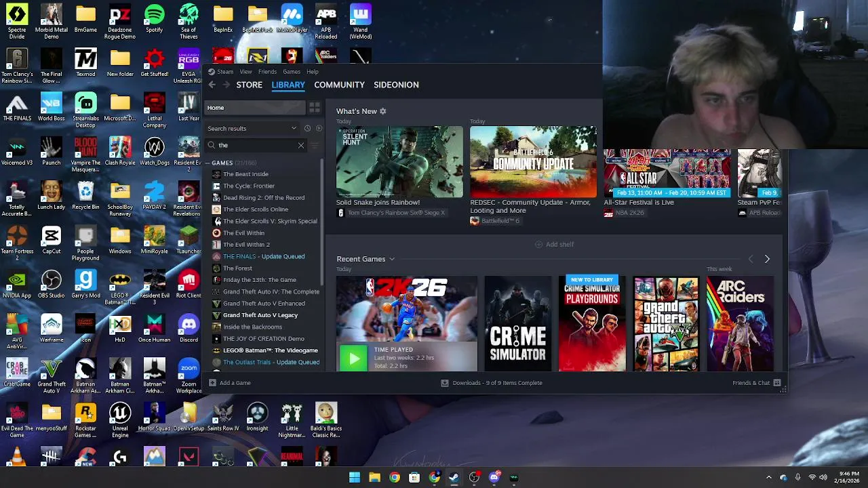868x488 pixels.
Task: Expand the Recent Games shelf dropdown
Action: point(391,259)
